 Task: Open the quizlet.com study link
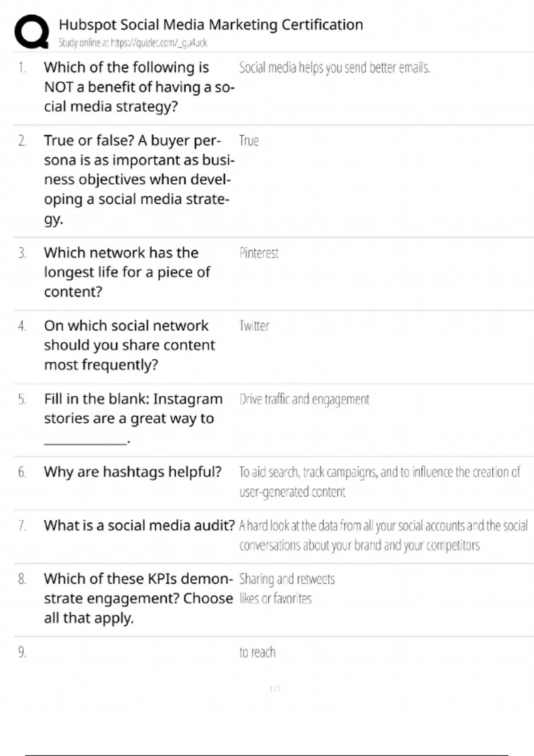[x=133, y=43]
